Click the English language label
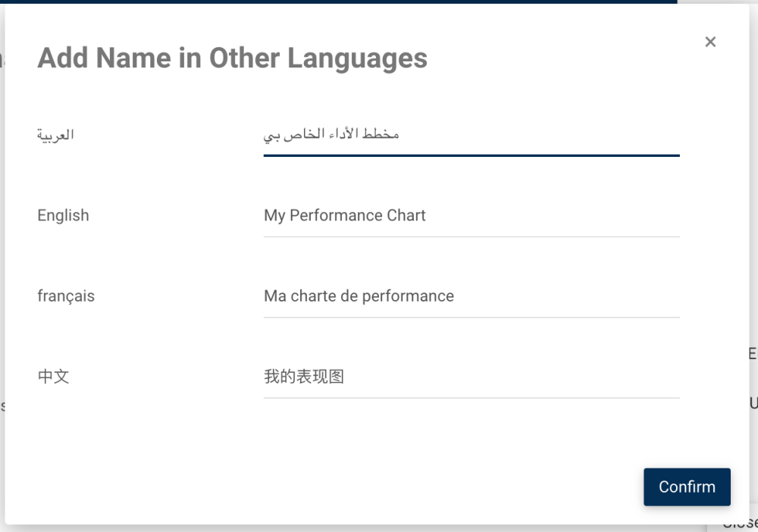Image resolution: width=758 pixels, height=532 pixels. coord(63,215)
